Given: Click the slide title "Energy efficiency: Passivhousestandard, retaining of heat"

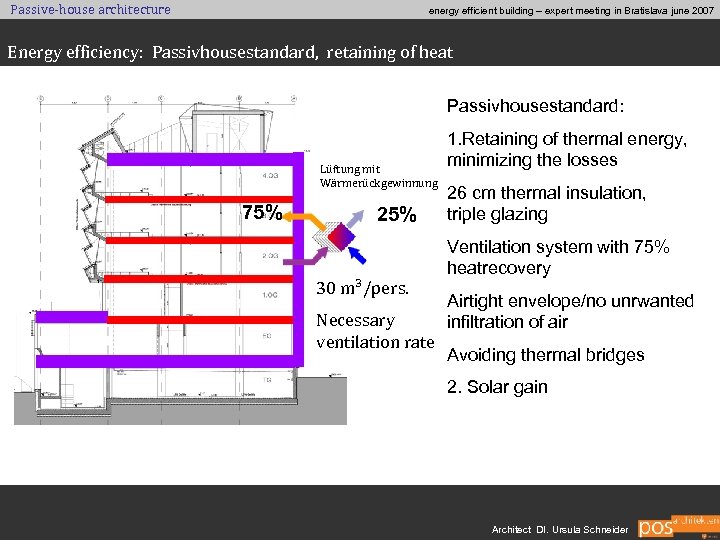Looking at the screenshot, I should tap(230, 52).
